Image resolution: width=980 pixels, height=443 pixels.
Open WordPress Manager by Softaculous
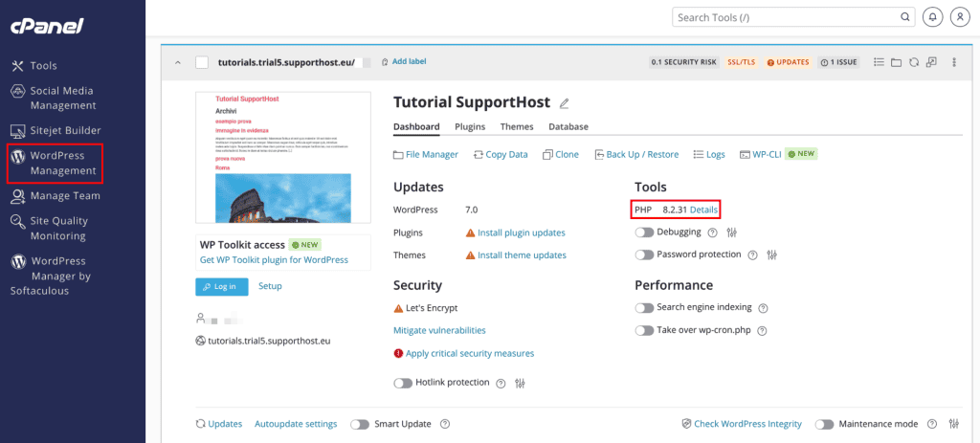click(51, 276)
